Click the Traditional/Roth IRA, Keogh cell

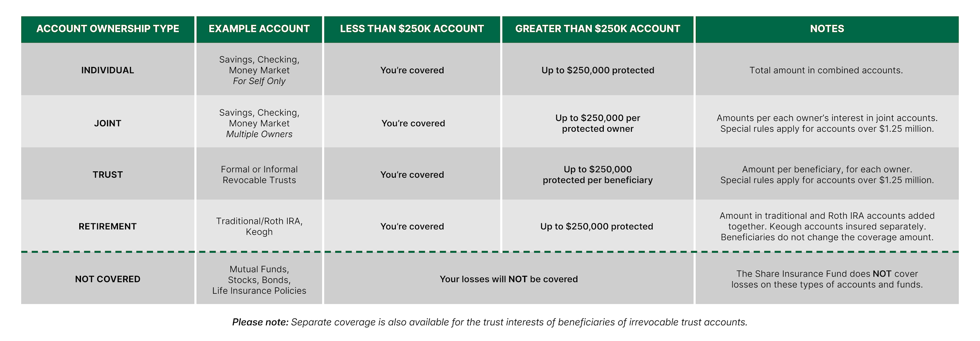coord(259,226)
